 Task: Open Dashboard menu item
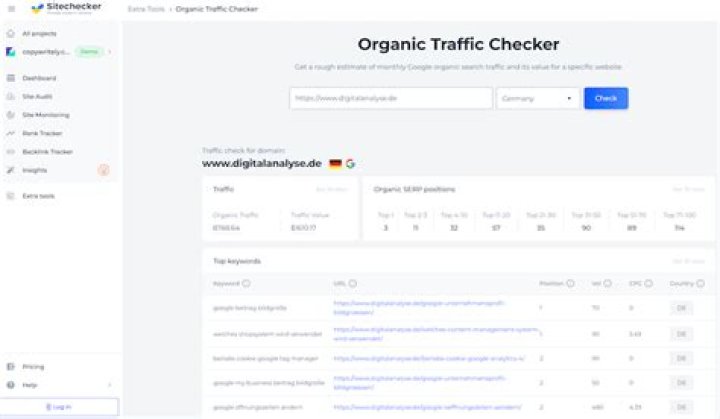tap(39, 78)
